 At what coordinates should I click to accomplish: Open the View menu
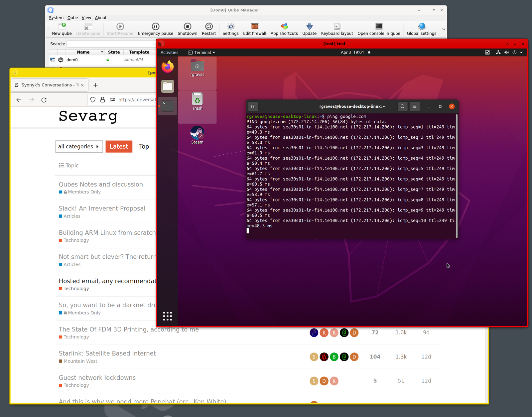coord(86,18)
